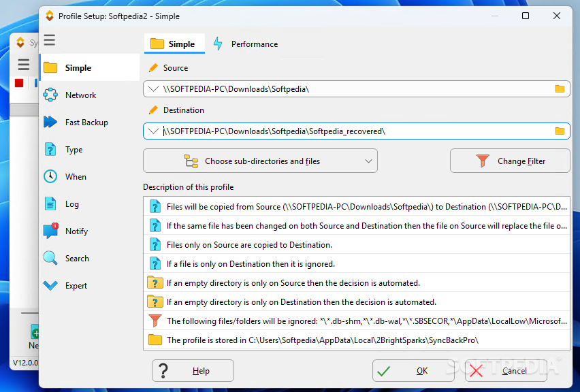Image resolution: width=580 pixels, height=392 pixels.
Task: Switch to the Performance tab
Action: coord(246,44)
